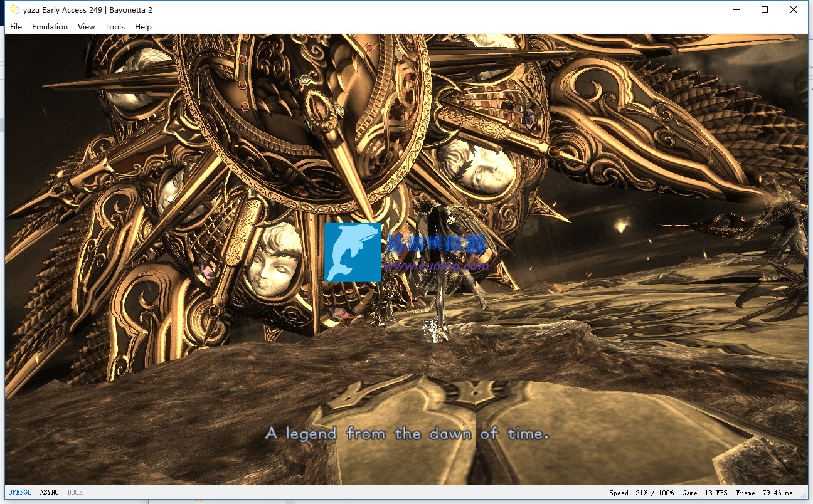Maximize the yuzu window
This screenshot has height=504, width=813.
point(765,9)
